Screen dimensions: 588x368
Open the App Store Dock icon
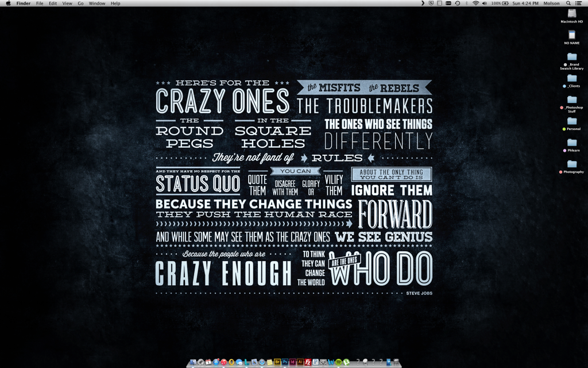[216, 362]
